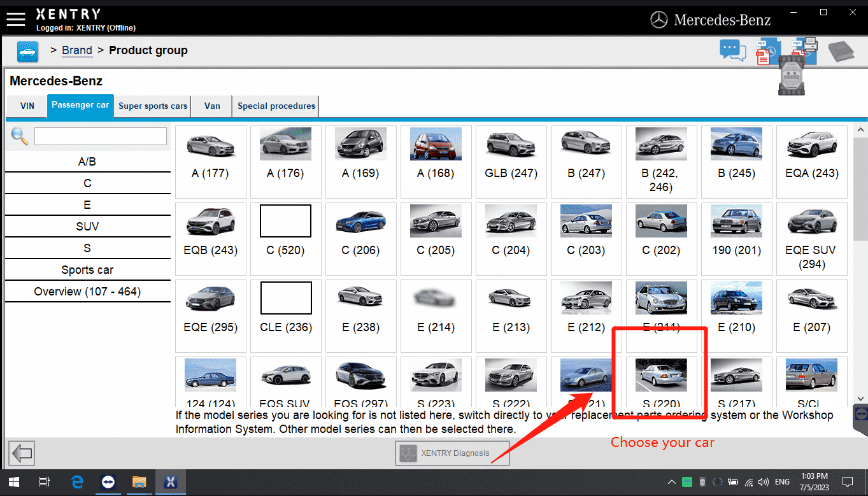The height and width of the screenshot is (496, 868).
Task: Click the blue car home icon
Action: [27, 52]
